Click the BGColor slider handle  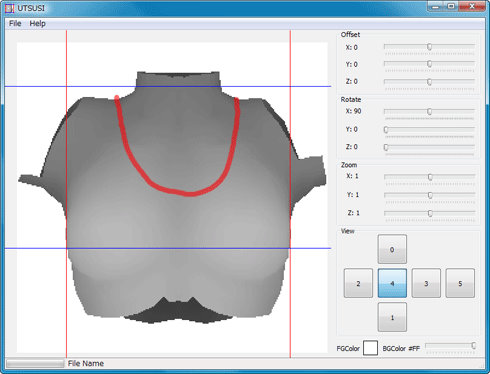click(x=473, y=346)
